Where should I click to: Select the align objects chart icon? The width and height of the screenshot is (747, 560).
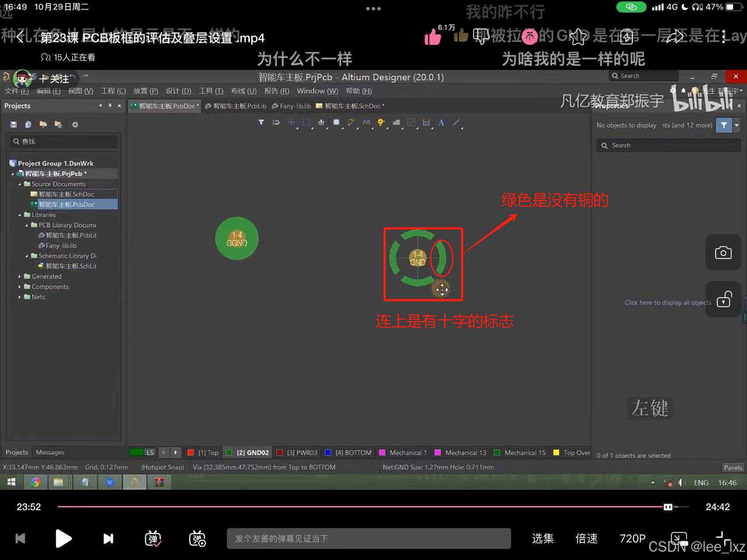[321, 122]
